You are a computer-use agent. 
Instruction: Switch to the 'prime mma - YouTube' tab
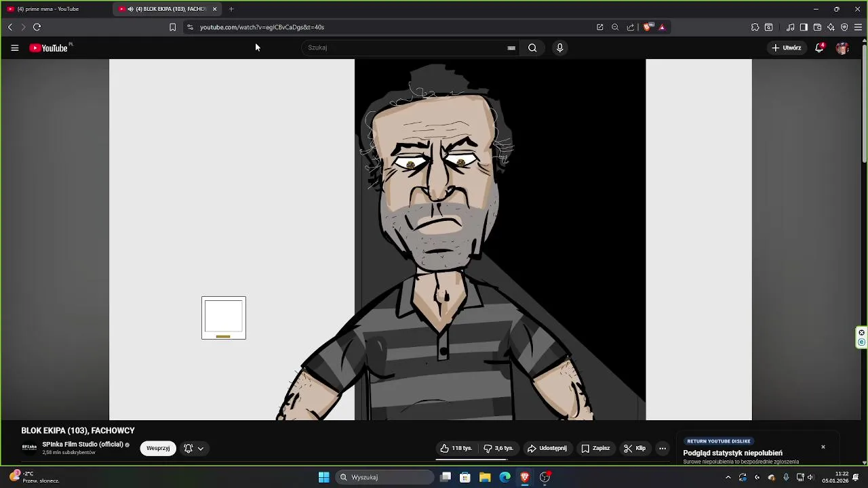[x=57, y=9]
